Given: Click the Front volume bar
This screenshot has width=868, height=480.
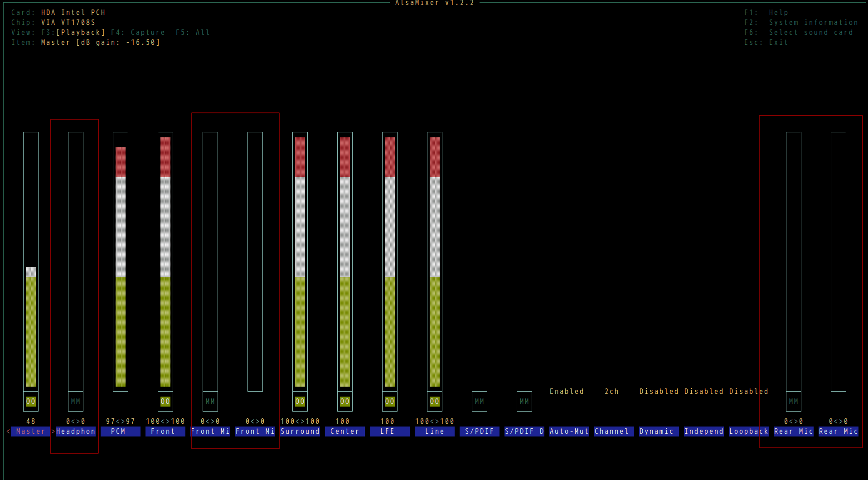Looking at the screenshot, I should coord(165,262).
